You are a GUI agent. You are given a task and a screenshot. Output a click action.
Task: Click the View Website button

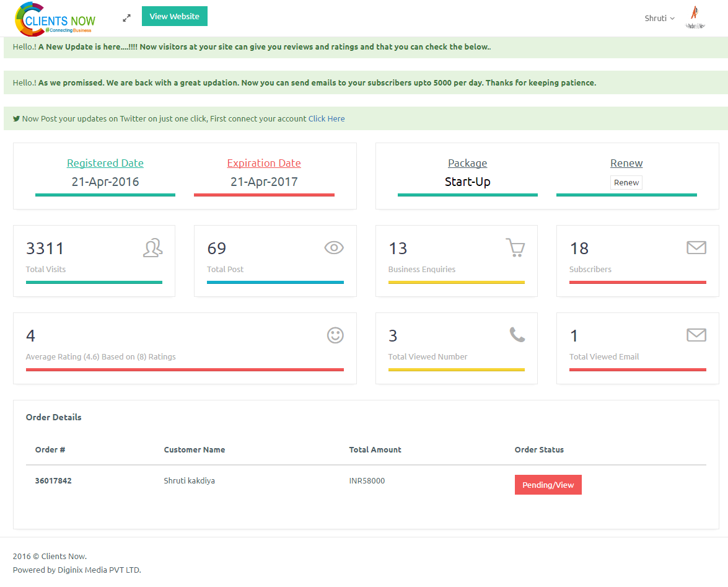[175, 16]
